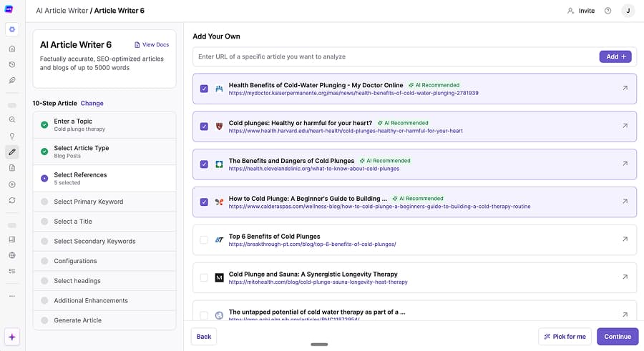This screenshot has height=351, width=644.
Task: Click the purple gear icon in sidebar
Action: pos(12,29)
